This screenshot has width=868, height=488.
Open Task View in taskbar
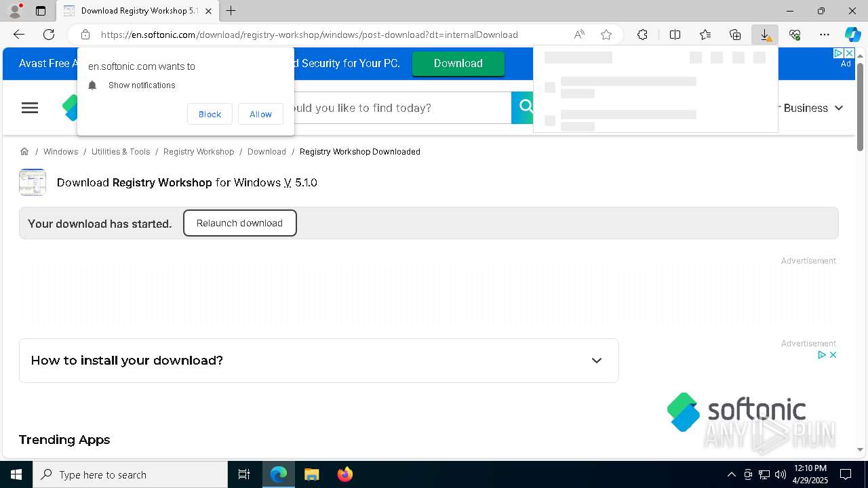[244, 474]
